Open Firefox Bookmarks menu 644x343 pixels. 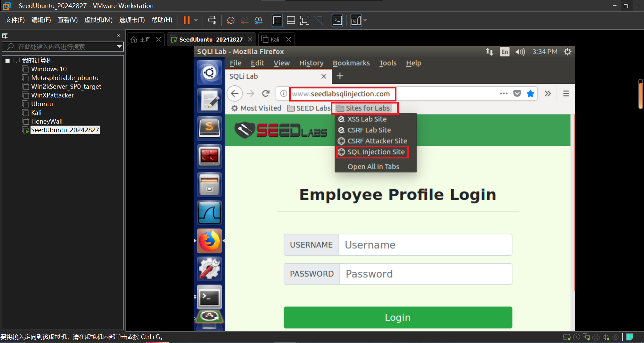[351, 63]
